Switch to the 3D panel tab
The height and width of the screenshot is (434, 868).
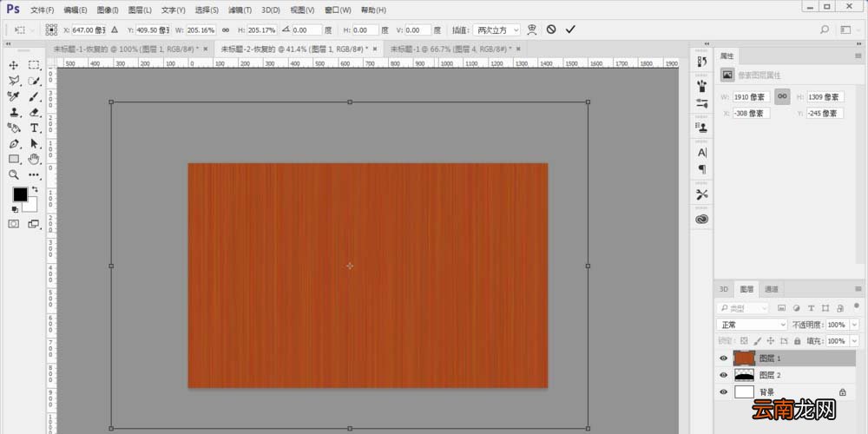coord(724,289)
